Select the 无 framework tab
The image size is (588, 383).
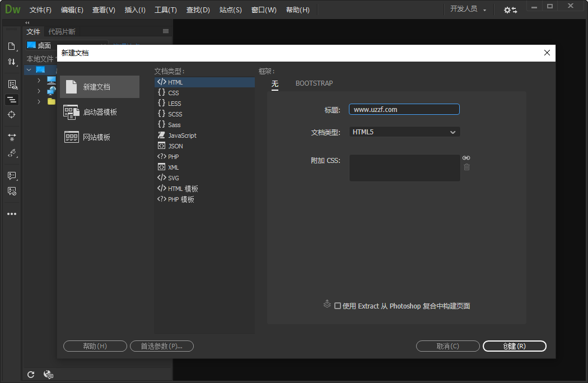coord(275,83)
